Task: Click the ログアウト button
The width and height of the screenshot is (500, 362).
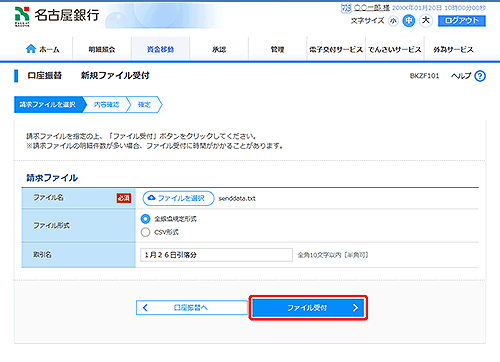Action: tap(462, 21)
